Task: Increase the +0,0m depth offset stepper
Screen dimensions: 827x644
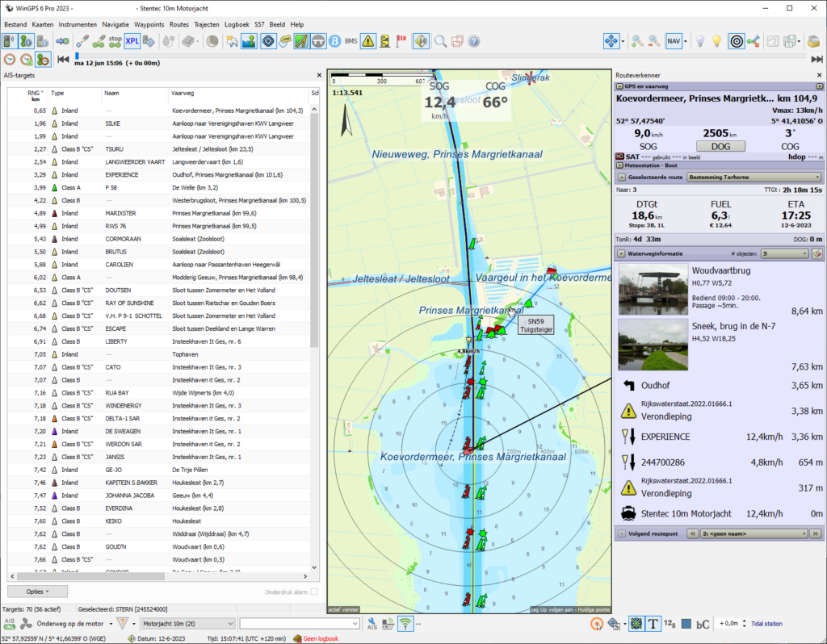Action: 744,621
